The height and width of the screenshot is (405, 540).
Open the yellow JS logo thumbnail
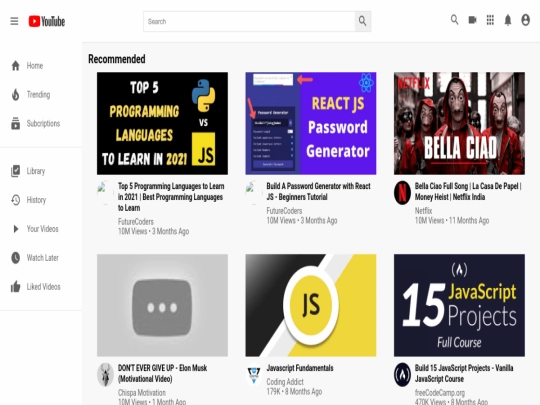point(311,305)
